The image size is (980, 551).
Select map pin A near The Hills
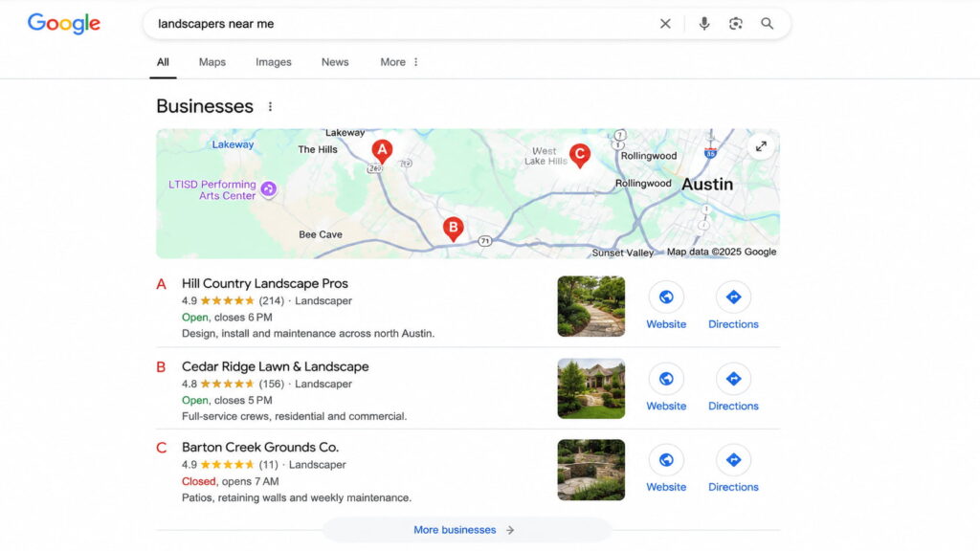[382, 151]
